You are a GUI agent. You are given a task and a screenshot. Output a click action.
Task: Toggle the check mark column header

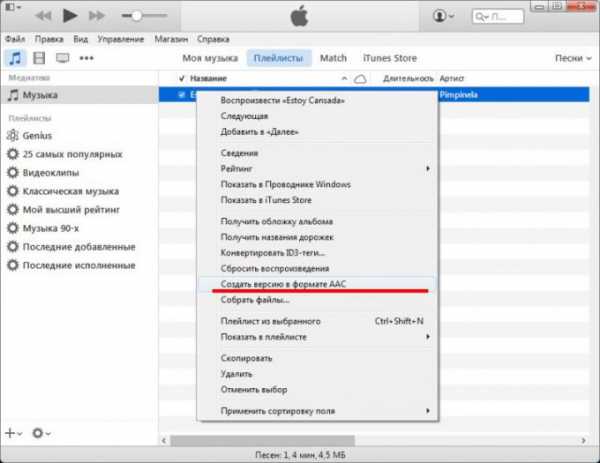pyautogui.click(x=181, y=78)
